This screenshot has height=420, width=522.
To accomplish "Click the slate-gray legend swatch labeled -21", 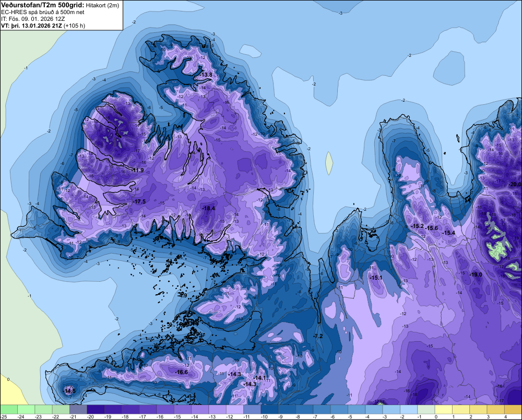I will coord(78,410).
